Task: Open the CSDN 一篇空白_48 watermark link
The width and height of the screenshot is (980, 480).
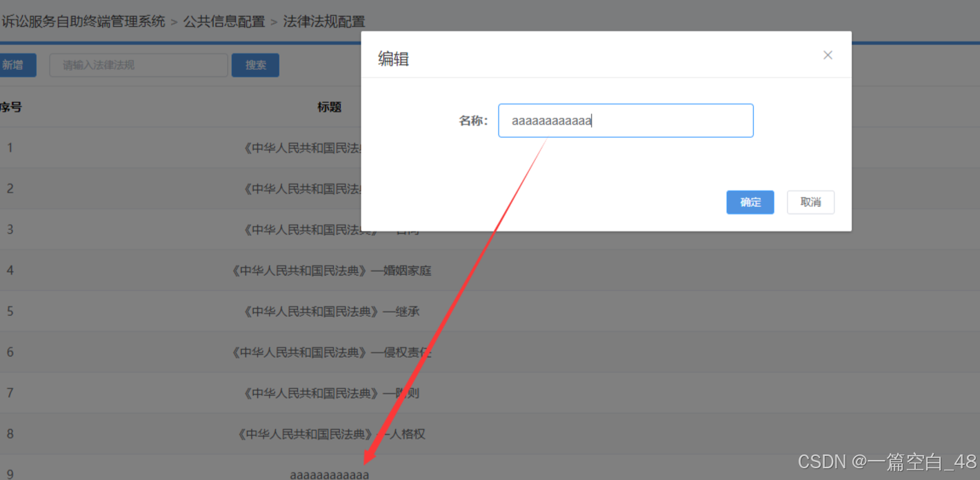Action: pos(887,461)
